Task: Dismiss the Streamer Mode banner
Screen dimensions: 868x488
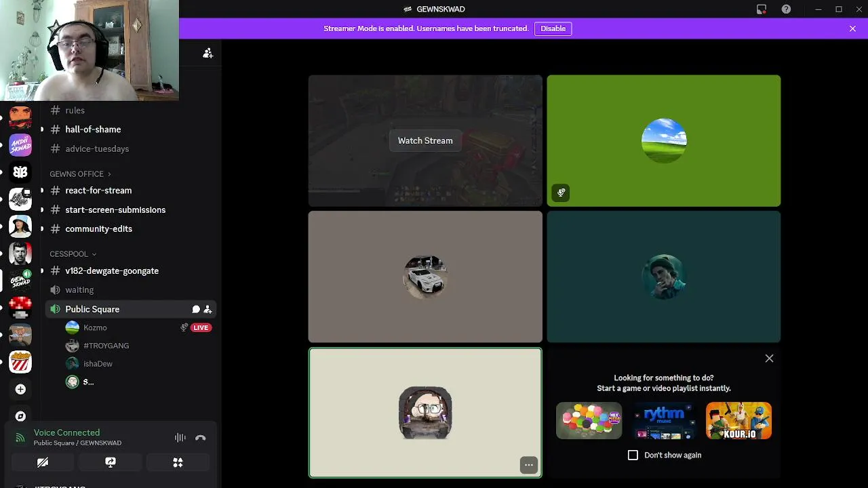Action: click(x=852, y=28)
